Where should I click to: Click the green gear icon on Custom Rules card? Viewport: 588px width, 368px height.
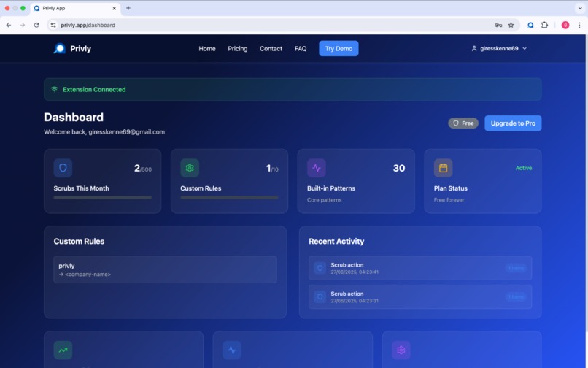[x=190, y=168]
